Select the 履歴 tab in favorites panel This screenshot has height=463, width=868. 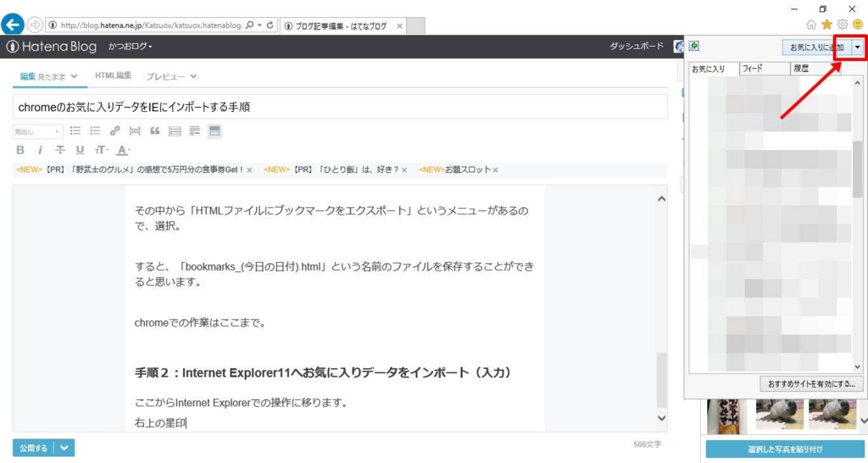(x=815, y=69)
